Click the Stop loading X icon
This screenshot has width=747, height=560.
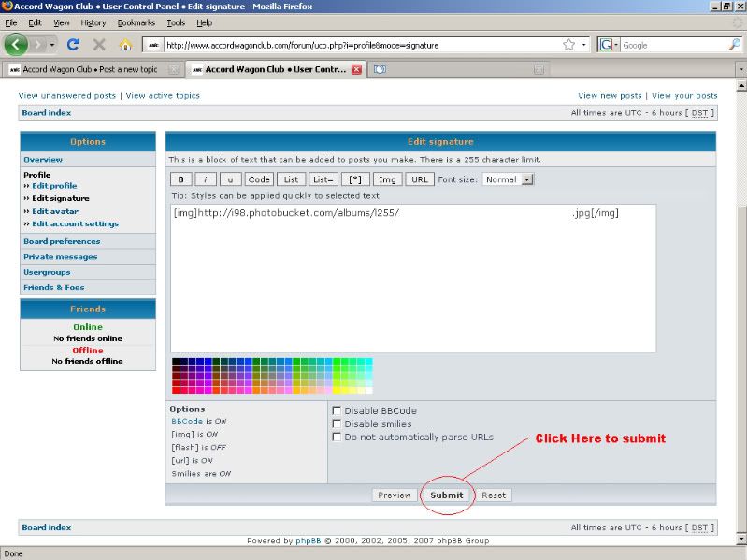coord(99,45)
